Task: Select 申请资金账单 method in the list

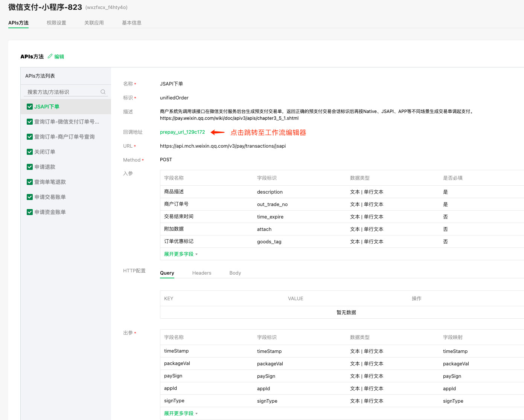Action: click(x=50, y=212)
